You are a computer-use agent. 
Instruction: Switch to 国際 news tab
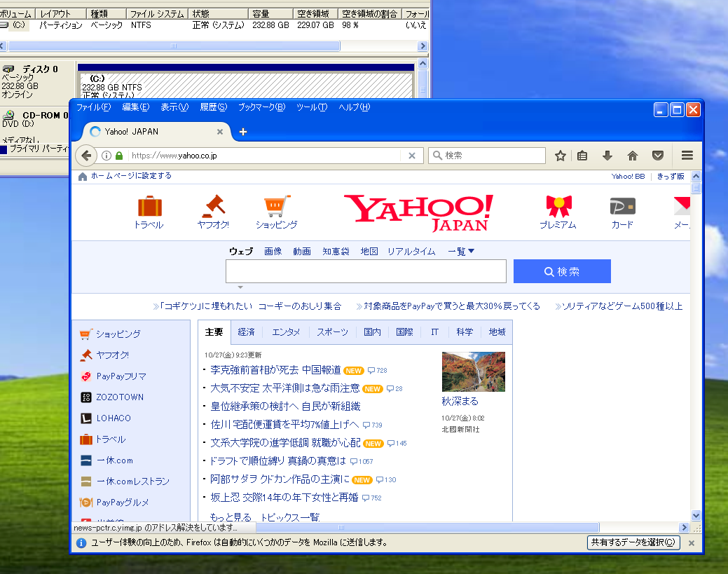(404, 332)
